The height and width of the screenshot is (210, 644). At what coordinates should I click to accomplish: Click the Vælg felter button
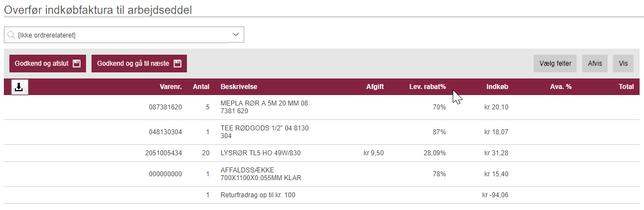(x=555, y=64)
